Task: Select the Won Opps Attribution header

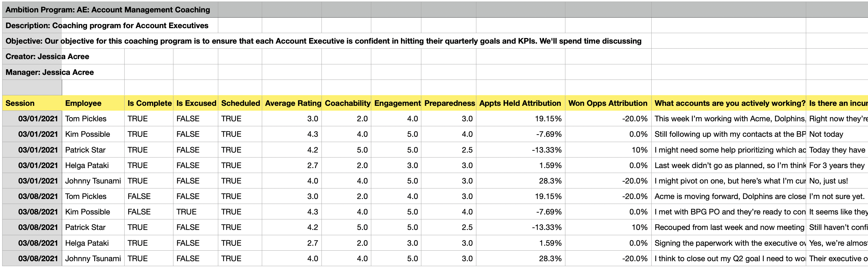Action: click(607, 103)
